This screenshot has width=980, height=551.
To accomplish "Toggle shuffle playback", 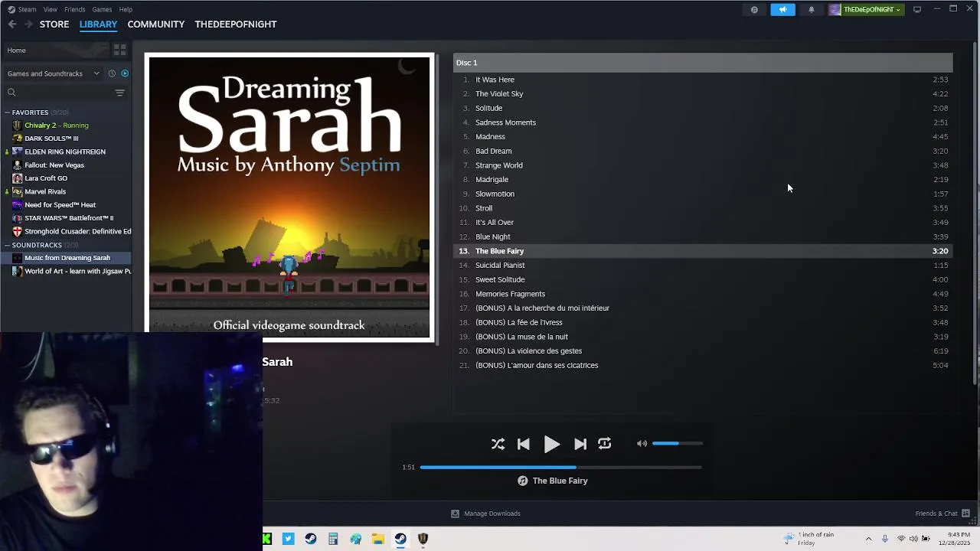I will point(498,444).
